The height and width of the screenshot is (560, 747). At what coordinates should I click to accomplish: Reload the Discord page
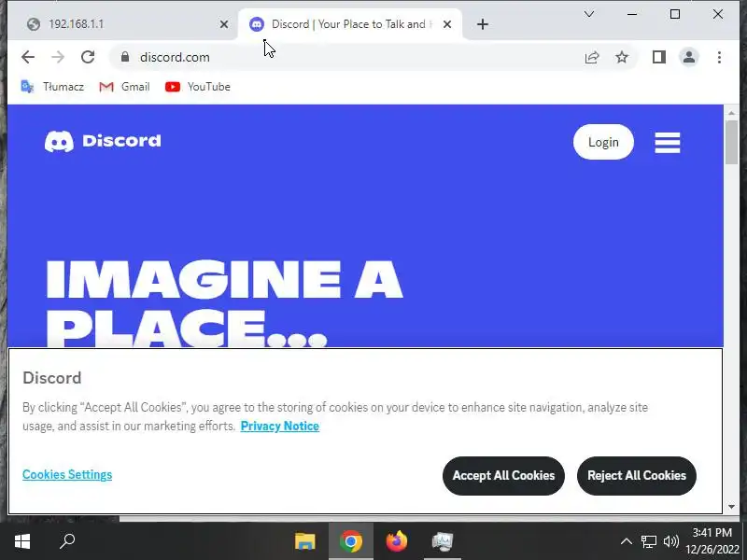tap(88, 57)
